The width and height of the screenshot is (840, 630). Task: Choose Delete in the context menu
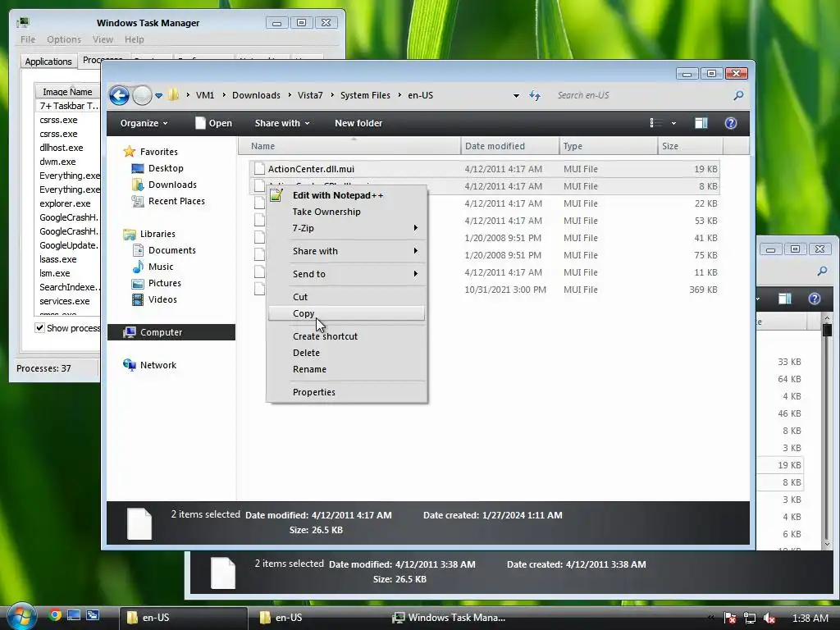[346, 353]
